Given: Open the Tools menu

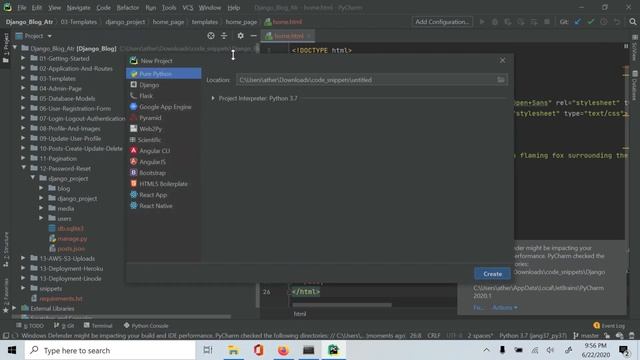Looking at the screenshot, I should click(x=169, y=7).
